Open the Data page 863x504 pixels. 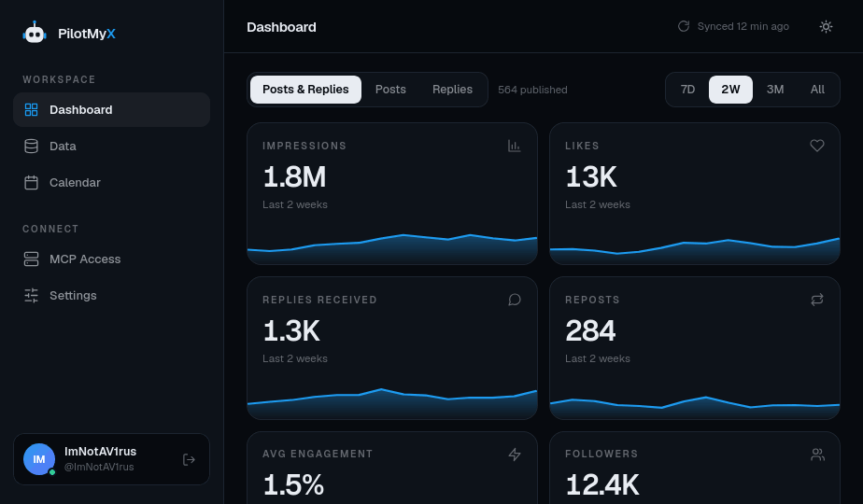coord(112,146)
